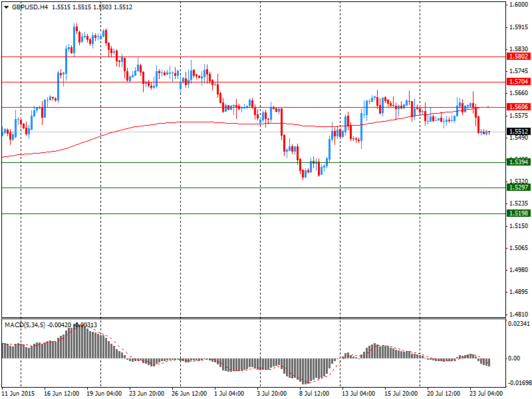Click the 1.5065 value on price axis
The width and height of the screenshot is (532, 399).
(519, 248)
